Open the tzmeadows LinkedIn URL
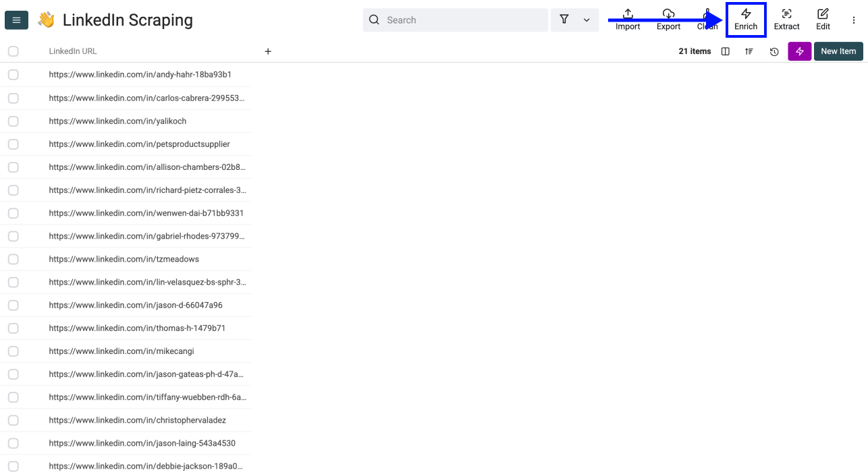868x472 pixels. [x=124, y=259]
